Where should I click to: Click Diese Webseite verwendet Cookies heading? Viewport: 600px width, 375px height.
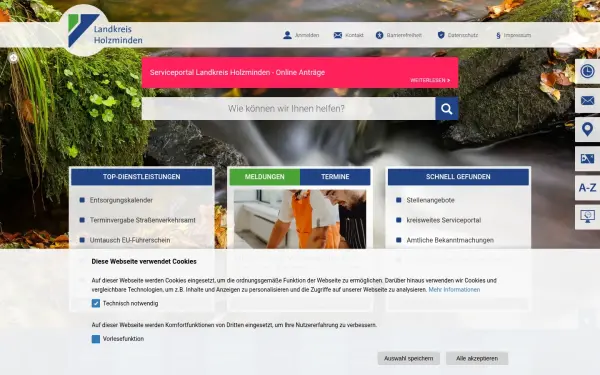[144, 262]
